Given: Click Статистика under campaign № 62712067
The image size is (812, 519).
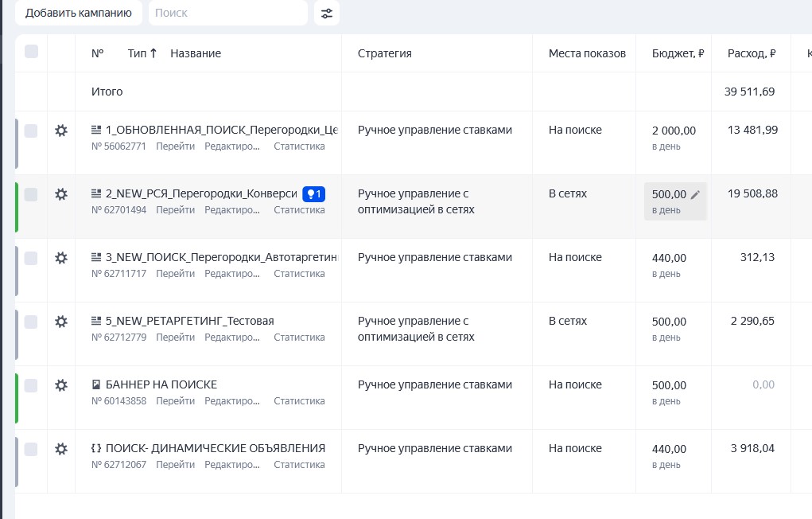Looking at the screenshot, I should (x=299, y=465).
